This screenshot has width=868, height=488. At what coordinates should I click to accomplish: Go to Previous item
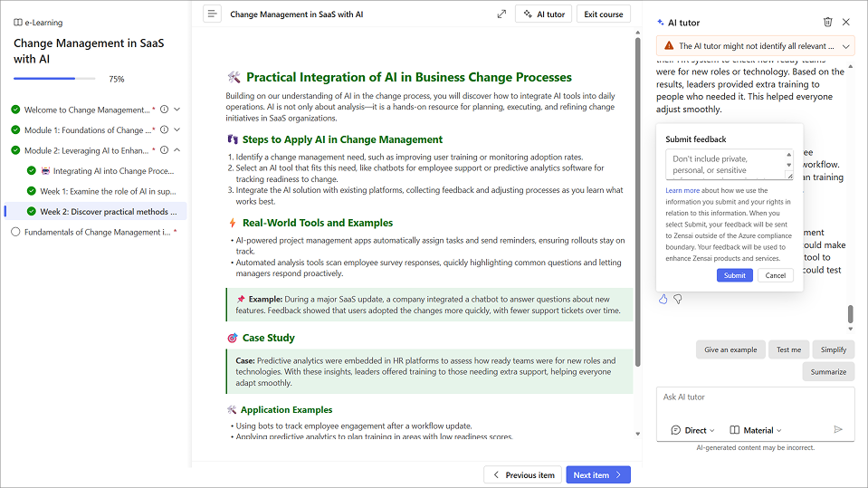point(522,474)
